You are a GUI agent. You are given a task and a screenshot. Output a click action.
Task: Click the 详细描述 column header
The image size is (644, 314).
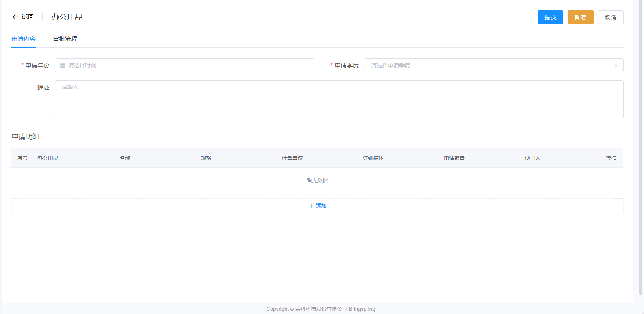373,158
